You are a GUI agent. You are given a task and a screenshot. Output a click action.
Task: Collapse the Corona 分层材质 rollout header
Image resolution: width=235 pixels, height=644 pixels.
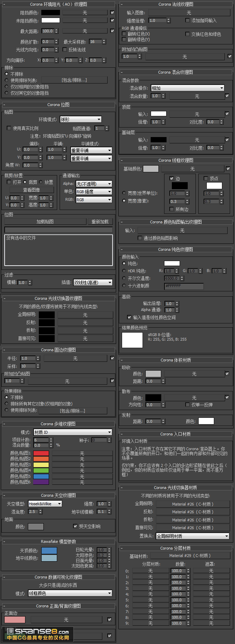pyautogui.click(x=176, y=548)
